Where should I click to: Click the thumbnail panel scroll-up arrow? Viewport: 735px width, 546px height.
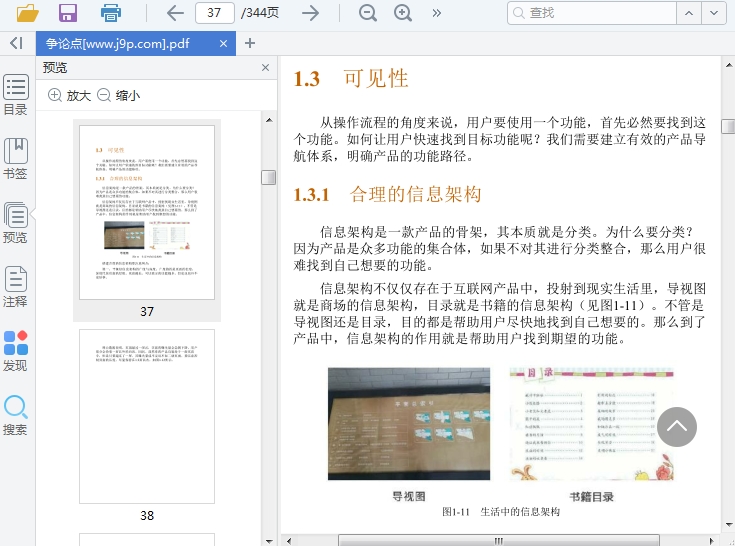[269, 120]
